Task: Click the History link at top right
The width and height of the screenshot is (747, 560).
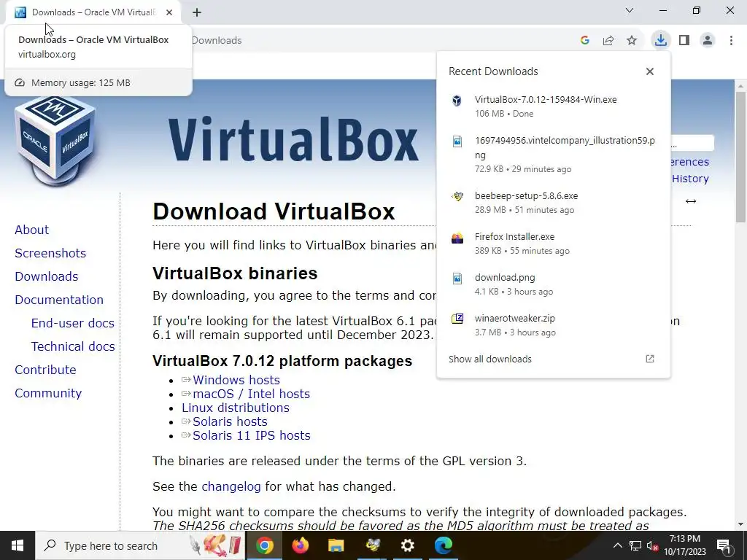Action: point(690,179)
